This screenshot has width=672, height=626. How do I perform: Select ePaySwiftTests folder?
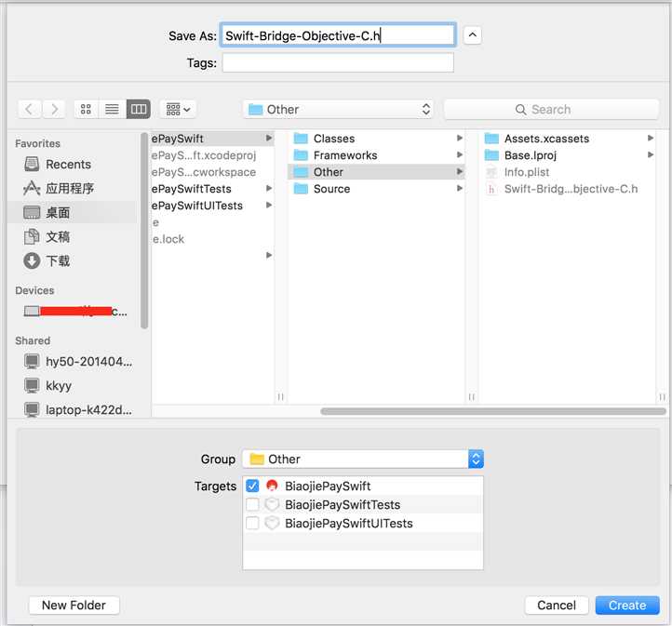[x=212, y=189]
